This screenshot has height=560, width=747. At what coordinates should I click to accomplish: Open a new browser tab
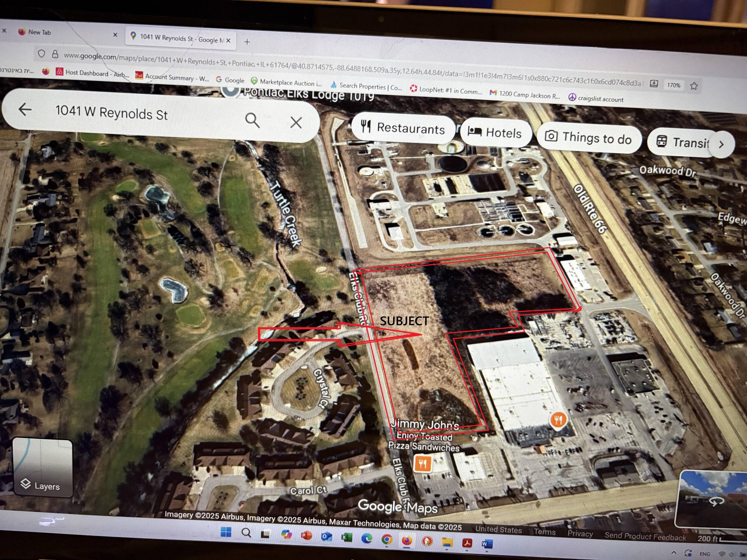[x=247, y=42]
